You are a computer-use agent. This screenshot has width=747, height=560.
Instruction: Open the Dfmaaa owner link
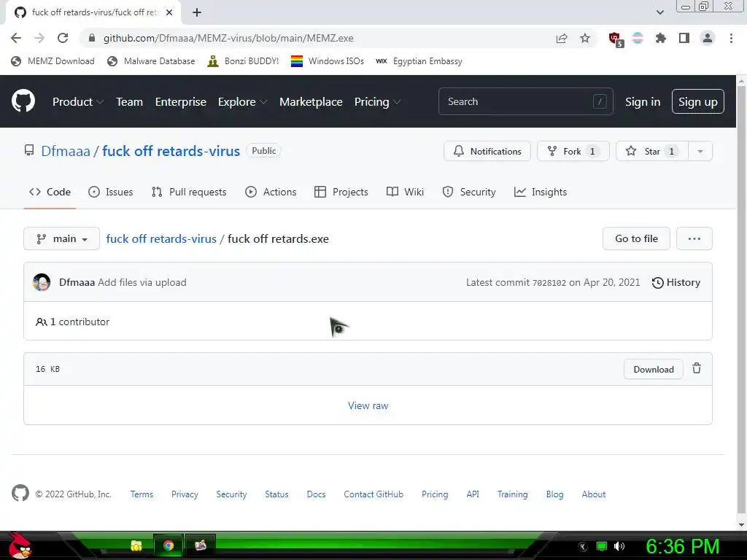coord(65,151)
